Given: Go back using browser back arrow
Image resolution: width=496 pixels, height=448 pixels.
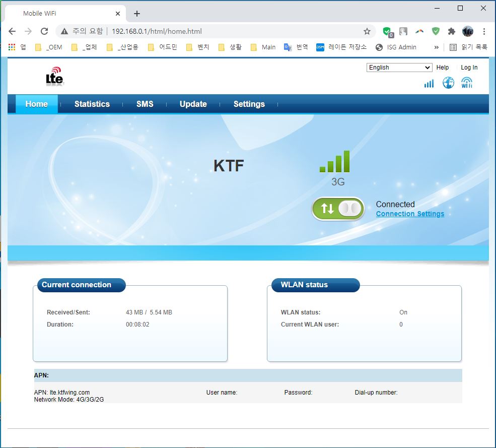Looking at the screenshot, I should pyautogui.click(x=12, y=31).
